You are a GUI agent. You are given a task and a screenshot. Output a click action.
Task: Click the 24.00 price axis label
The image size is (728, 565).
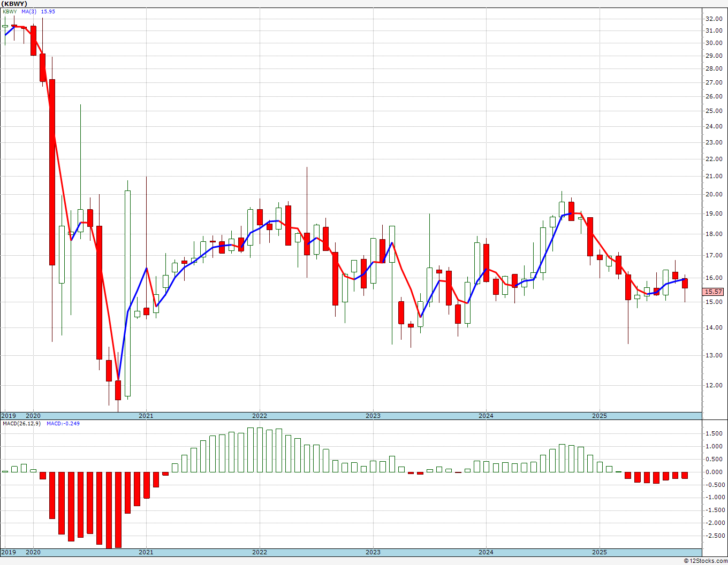(714, 126)
